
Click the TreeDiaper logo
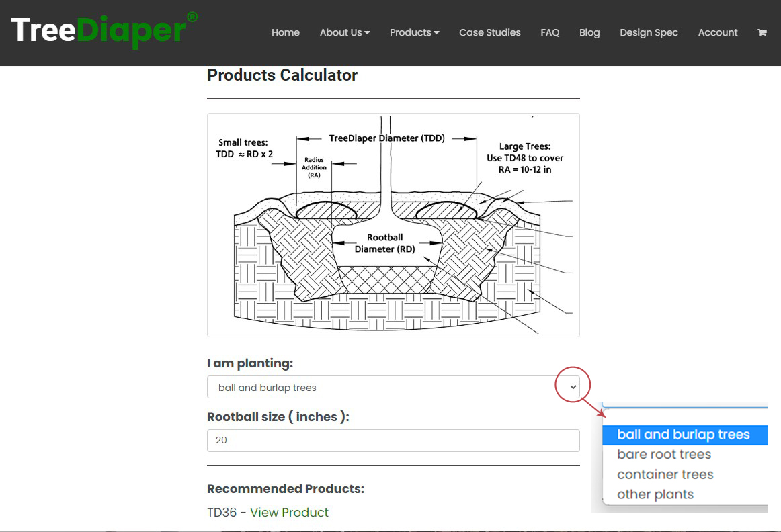tap(104, 30)
